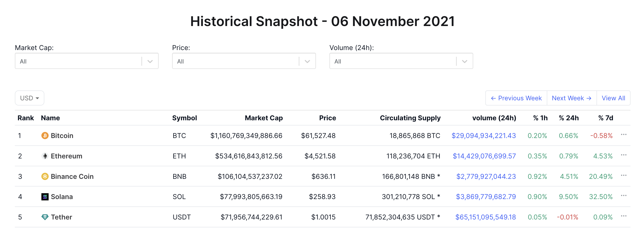Click the View All button
644x228 pixels.
613,98
